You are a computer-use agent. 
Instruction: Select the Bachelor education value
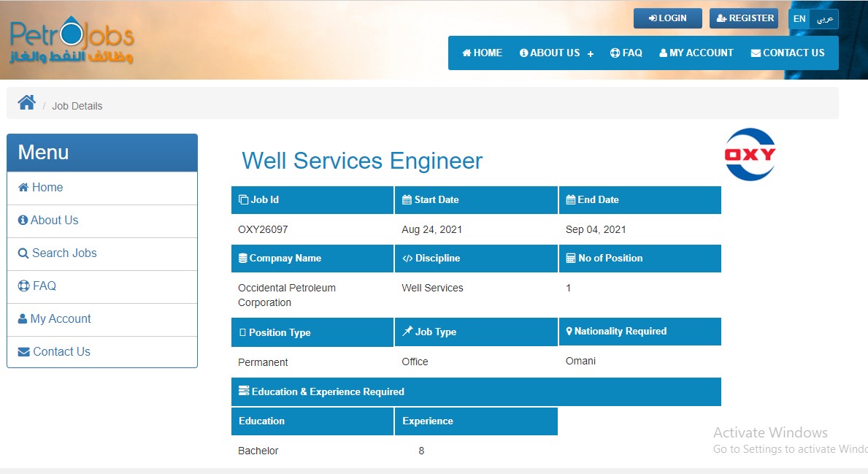[258, 451]
